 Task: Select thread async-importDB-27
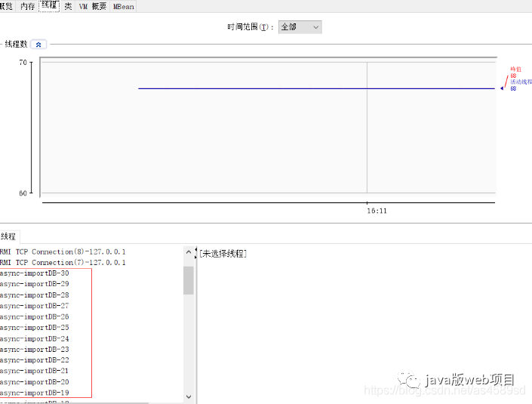click(x=35, y=306)
